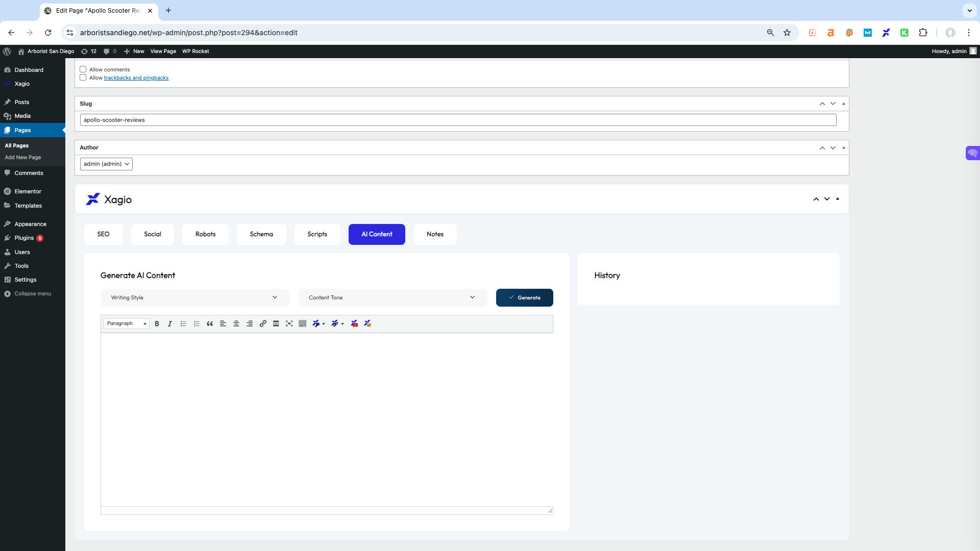
Task: Open a new browser tab
Action: (x=168, y=10)
